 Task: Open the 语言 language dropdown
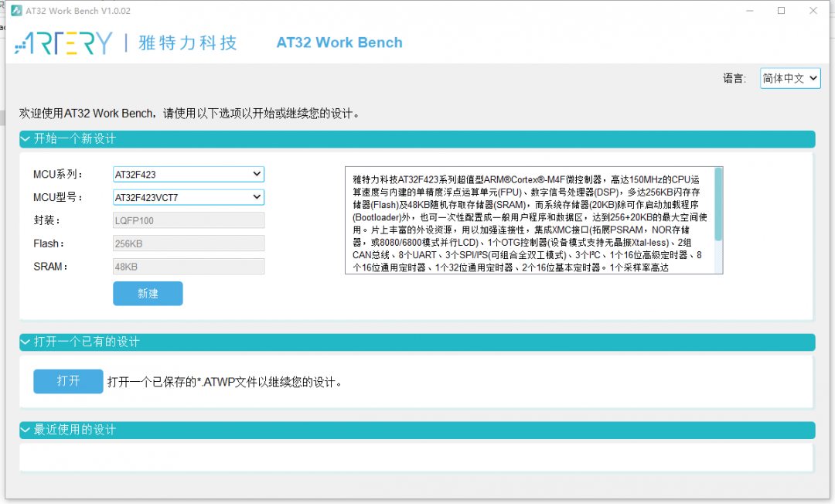tap(789, 78)
